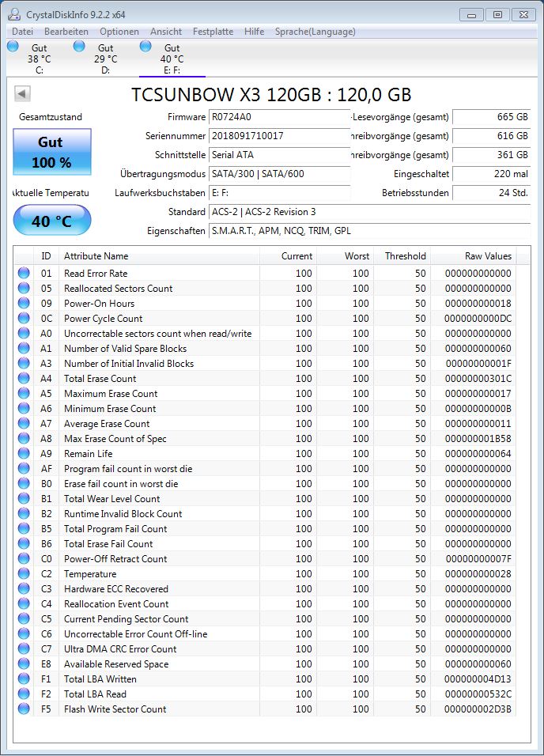The image size is (544, 756).
Task: Click the status orb for Available Reserved Space
Action: pyautogui.click(x=24, y=663)
